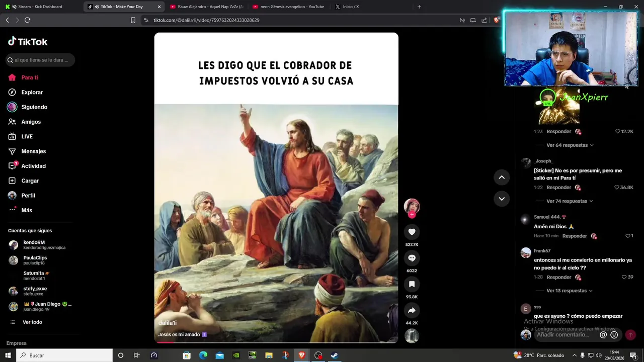Image resolution: width=644 pixels, height=362 pixels.
Task: Click the TikTok search field
Action: pyautogui.click(x=40, y=60)
